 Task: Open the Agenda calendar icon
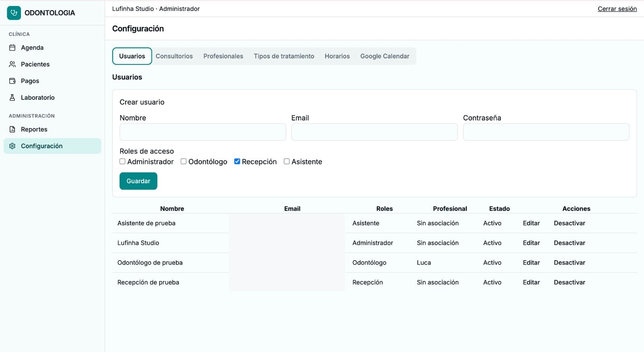[12, 48]
